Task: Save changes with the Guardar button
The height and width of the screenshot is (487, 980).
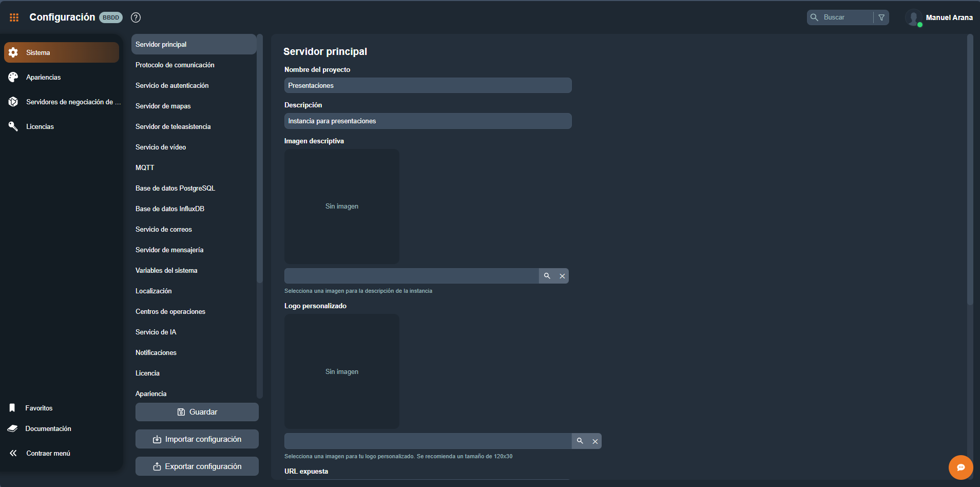Action: pyautogui.click(x=197, y=411)
